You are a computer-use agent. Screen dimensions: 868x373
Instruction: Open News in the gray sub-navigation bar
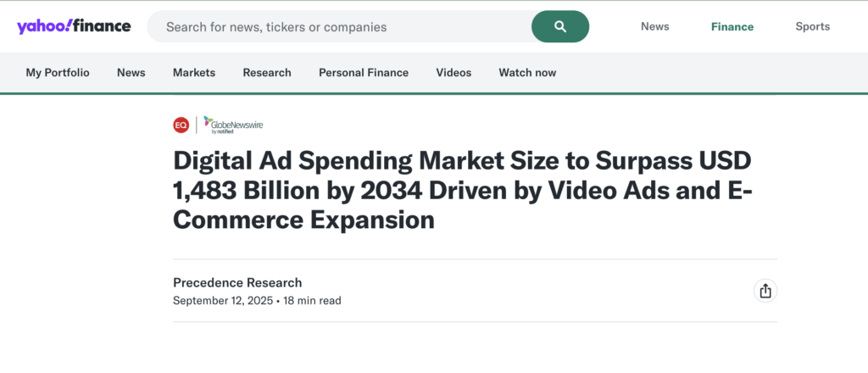(x=131, y=73)
